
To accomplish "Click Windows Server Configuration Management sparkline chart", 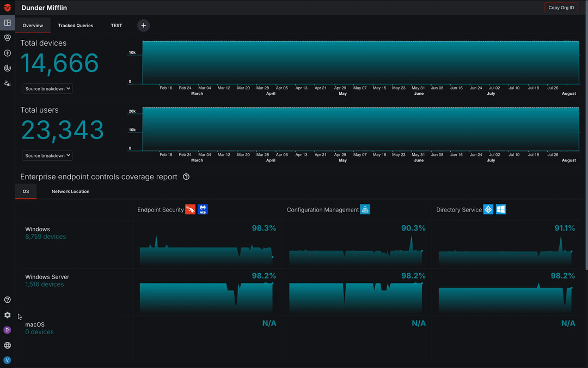I will click(x=356, y=298).
